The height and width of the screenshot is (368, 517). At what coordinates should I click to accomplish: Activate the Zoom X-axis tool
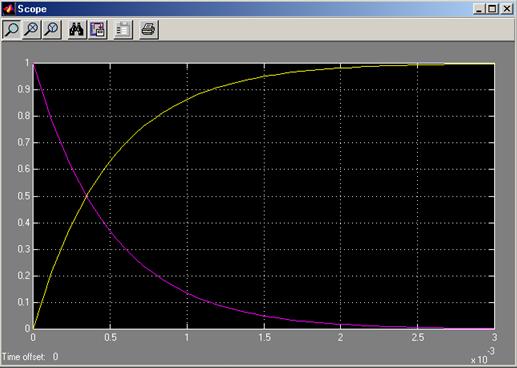[x=32, y=29]
